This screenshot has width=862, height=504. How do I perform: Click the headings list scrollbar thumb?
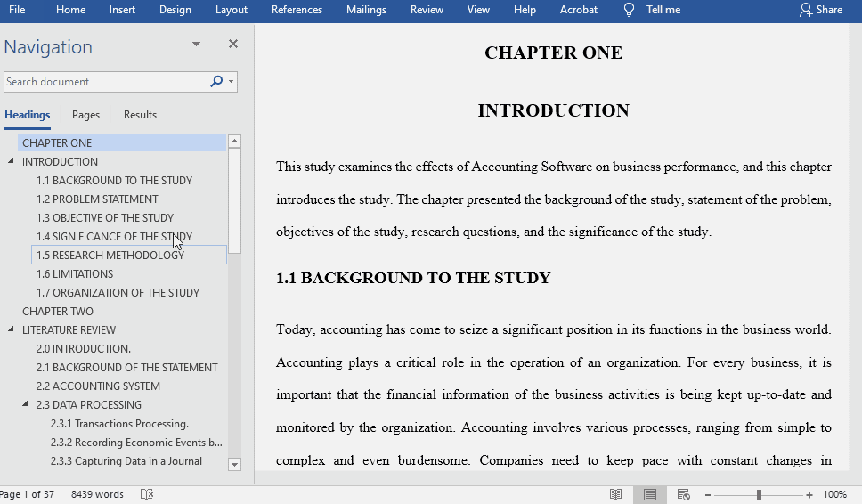coord(235,200)
